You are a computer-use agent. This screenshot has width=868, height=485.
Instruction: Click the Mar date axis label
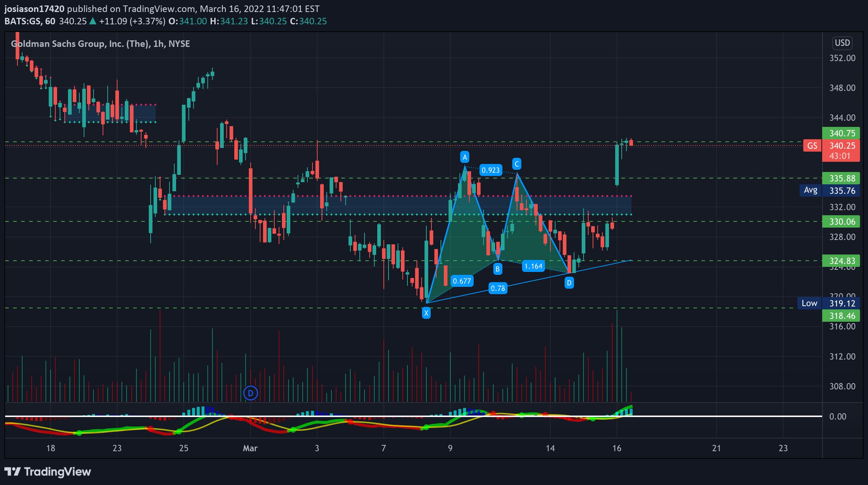[x=250, y=448]
